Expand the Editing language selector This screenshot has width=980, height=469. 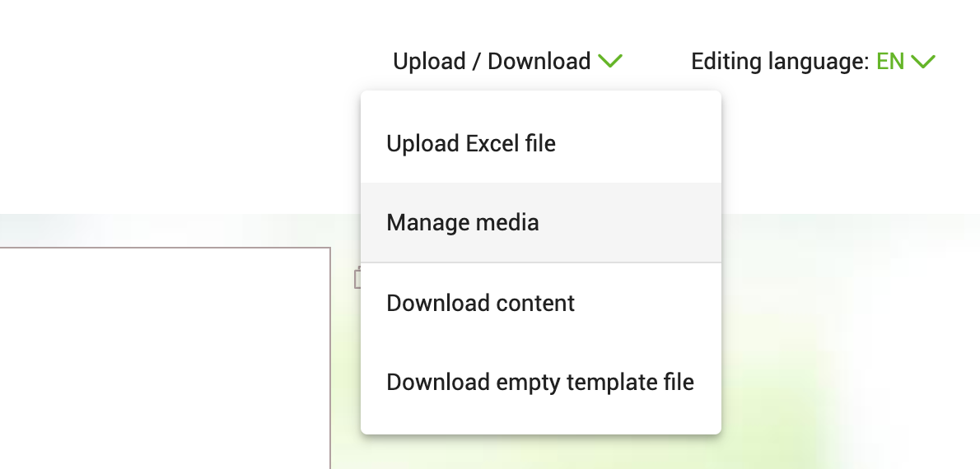point(813,61)
